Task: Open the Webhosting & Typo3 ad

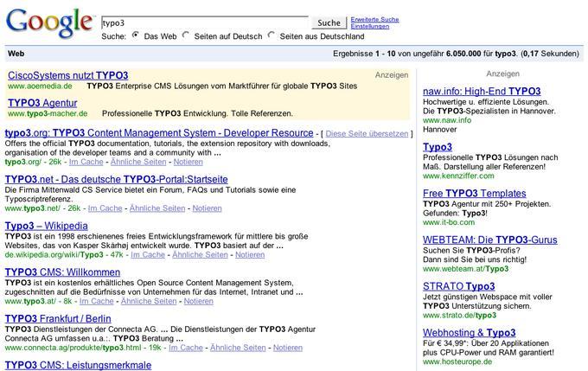Action: coord(470,333)
